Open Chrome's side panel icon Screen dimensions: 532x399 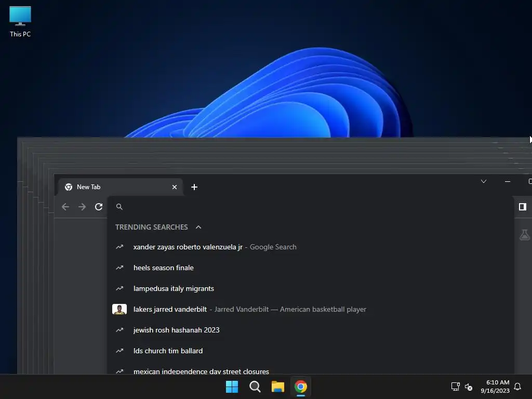(523, 207)
